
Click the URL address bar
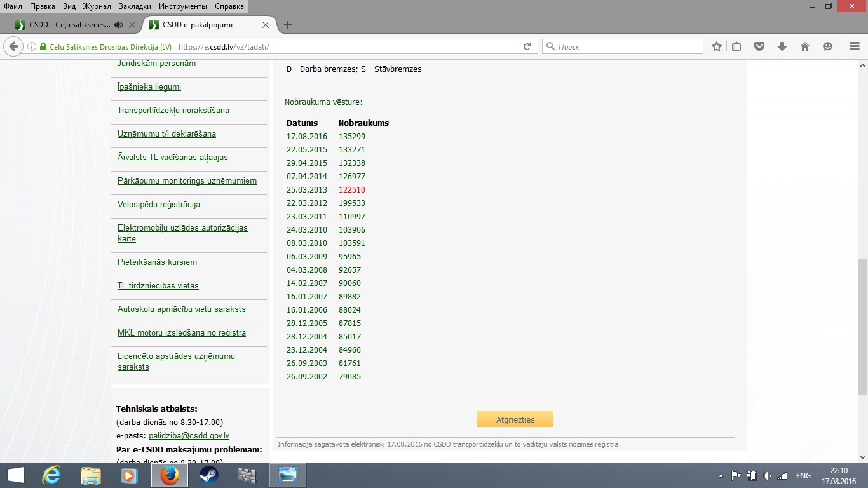[346, 46]
